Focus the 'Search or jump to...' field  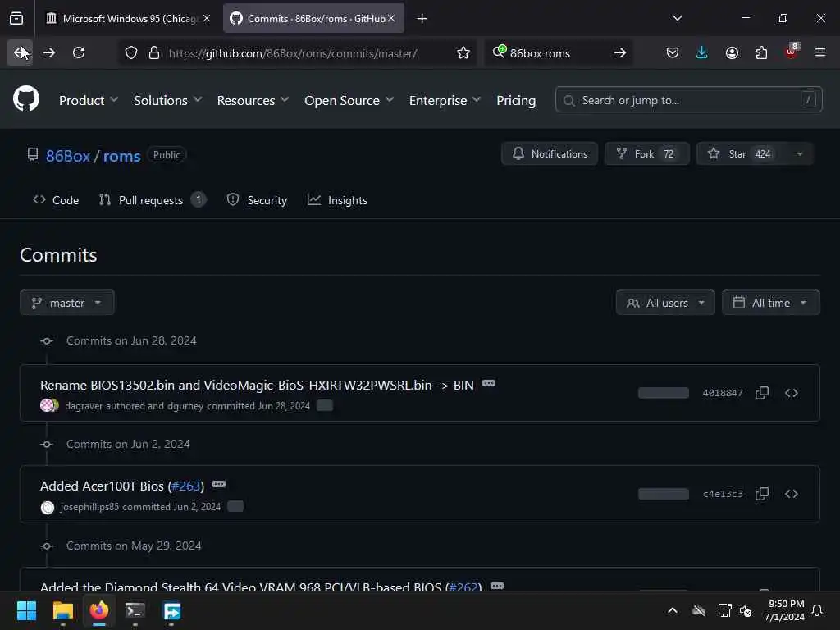(x=688, y=99)
